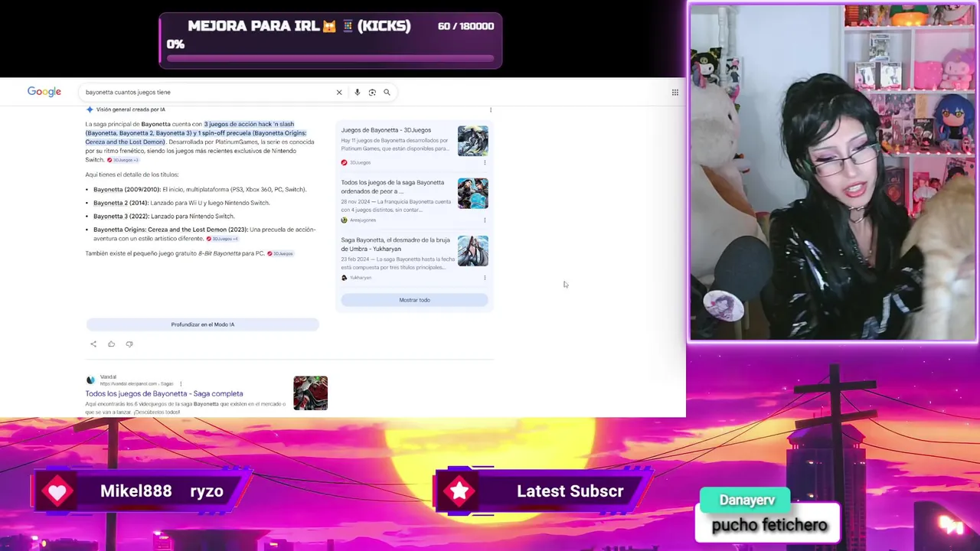Click the Vandal result thumbnail image
The width and height of the screenshot is (980, 551).
pos(310,393)
